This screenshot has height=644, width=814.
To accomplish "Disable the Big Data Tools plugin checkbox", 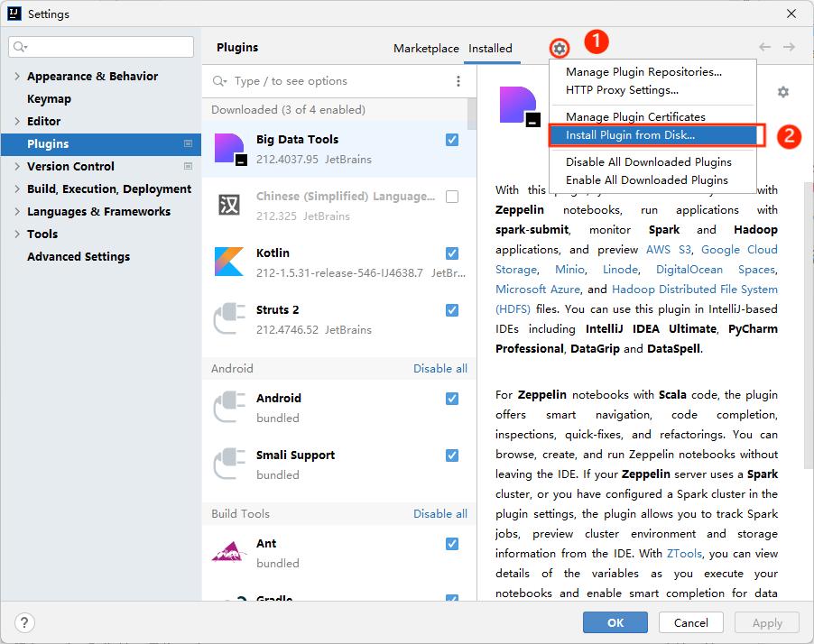I will [452, 140].
